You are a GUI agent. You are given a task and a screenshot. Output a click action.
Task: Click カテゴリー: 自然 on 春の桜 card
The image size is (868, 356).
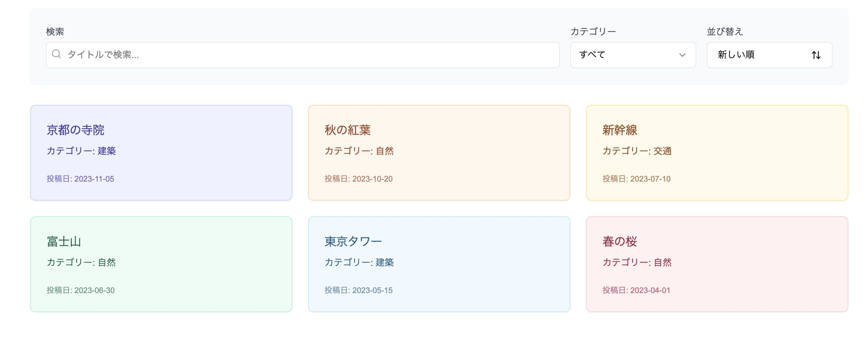[x=637, y=262]
